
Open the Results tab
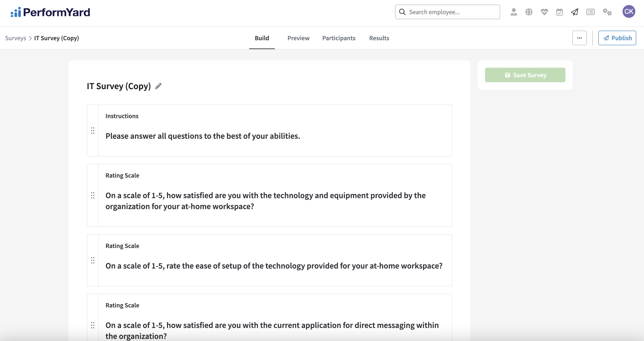379,38
